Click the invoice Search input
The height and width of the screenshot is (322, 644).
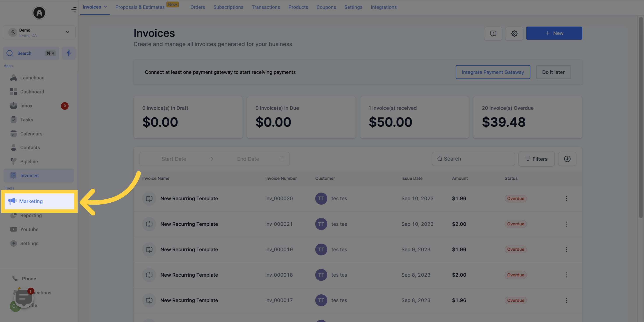[x=473, y=159]
